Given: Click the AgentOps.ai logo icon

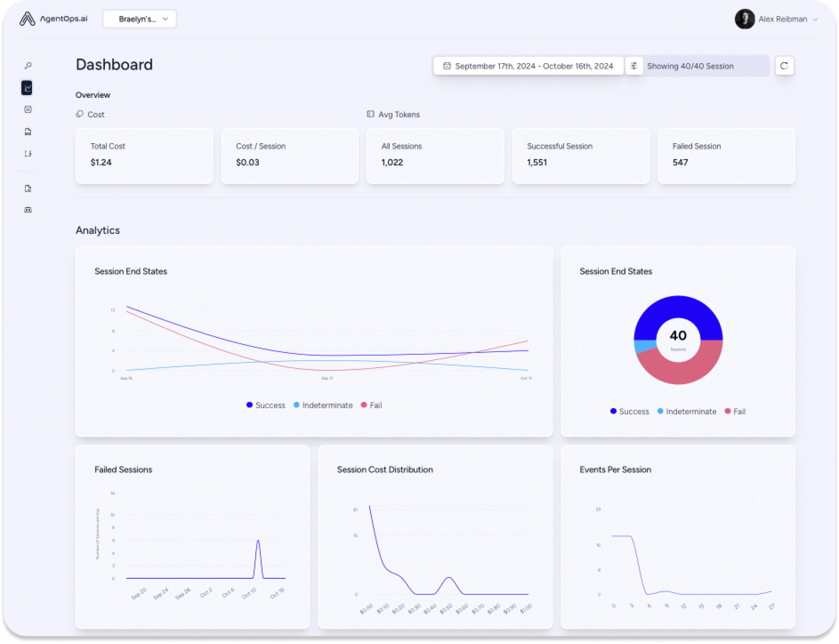Looking at the screenshot, I should click(27, 19).
